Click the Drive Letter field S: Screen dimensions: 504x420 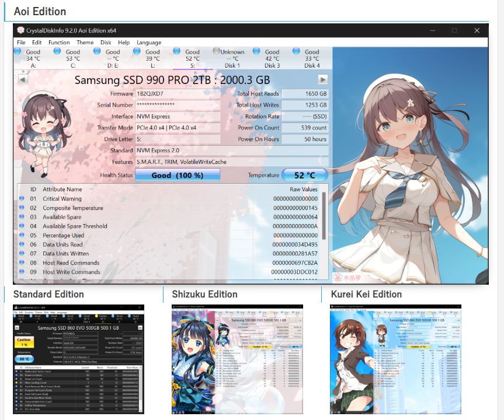[x=178, y=139]
